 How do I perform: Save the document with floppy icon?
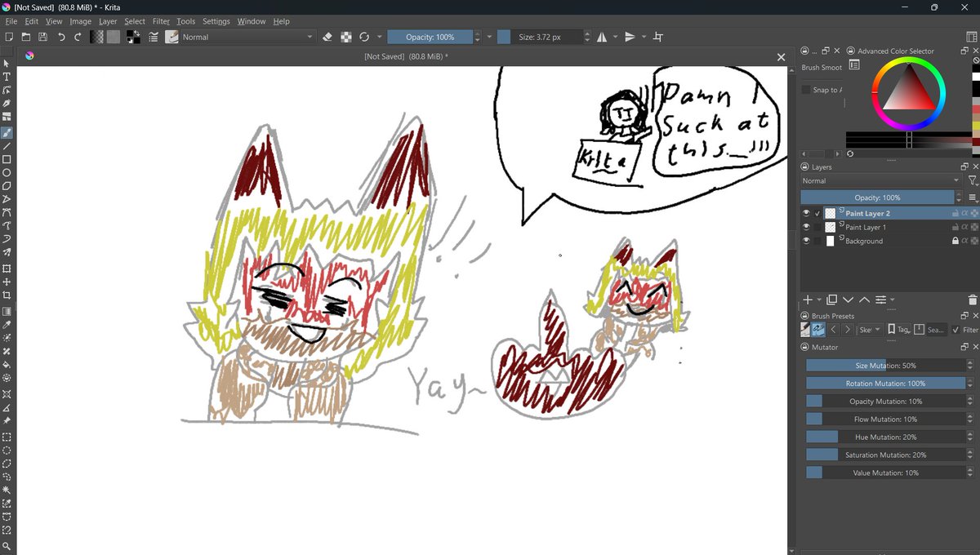pyautogui.click(x=42, y=37)
